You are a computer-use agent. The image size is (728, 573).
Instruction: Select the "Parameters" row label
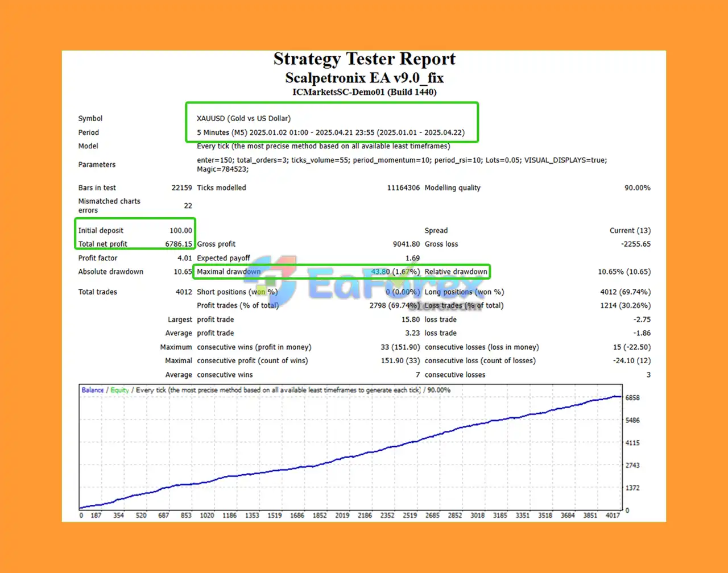[97, 165]
